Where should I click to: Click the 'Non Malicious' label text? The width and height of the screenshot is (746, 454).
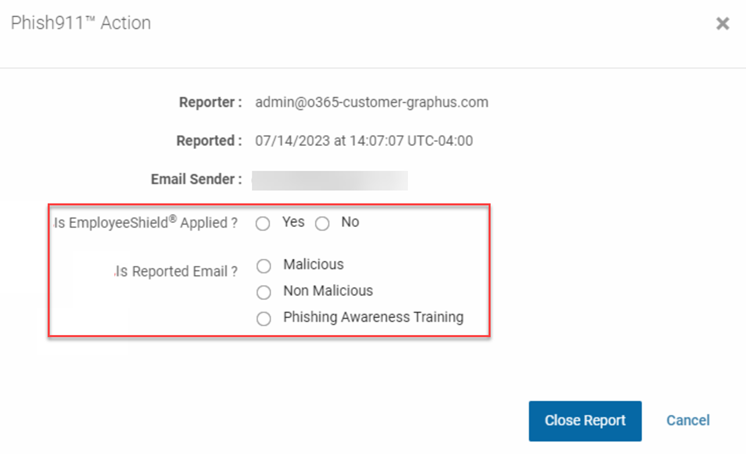[x=328, y=290]
